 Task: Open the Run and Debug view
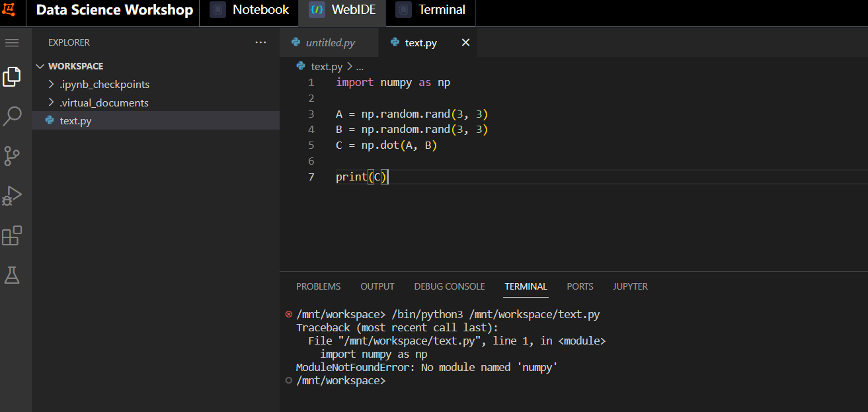(x=12, y=196)
